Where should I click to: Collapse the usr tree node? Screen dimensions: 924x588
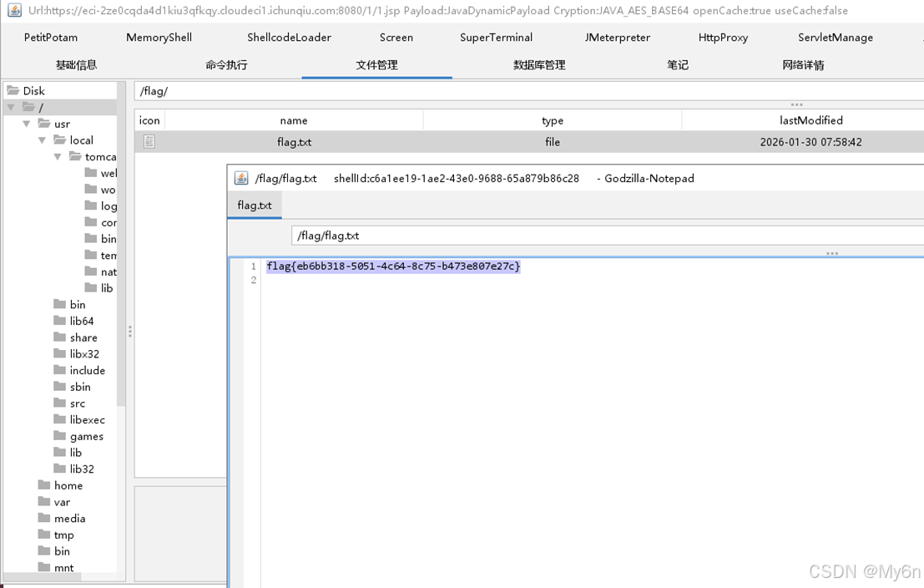coord(27,124)
